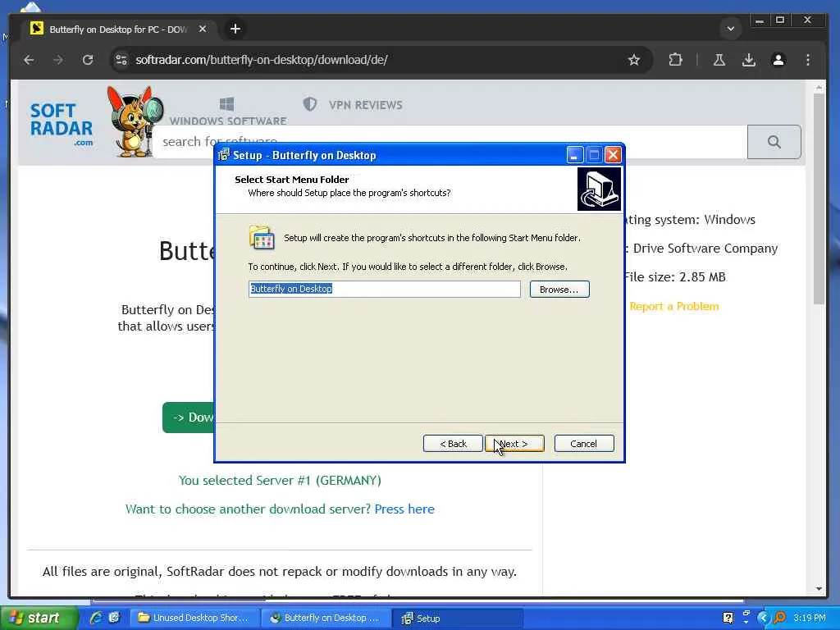Switch to Setup taskbar item
The image size is (840, 630).
[x=457, y=618]
